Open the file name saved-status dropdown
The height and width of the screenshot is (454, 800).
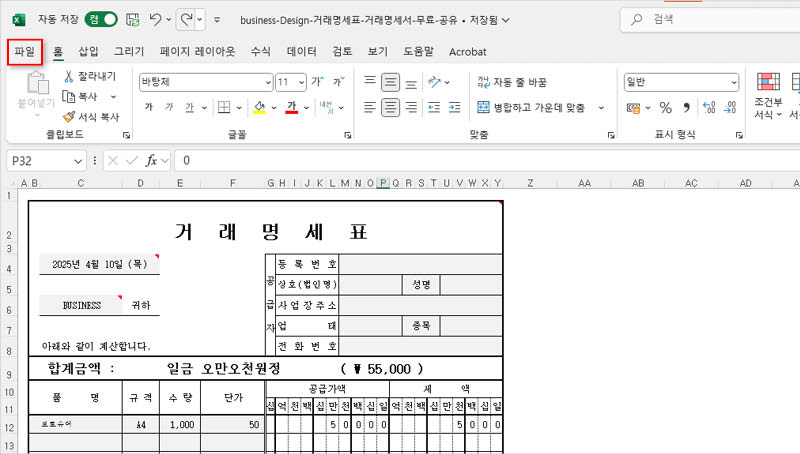point(506,20)
